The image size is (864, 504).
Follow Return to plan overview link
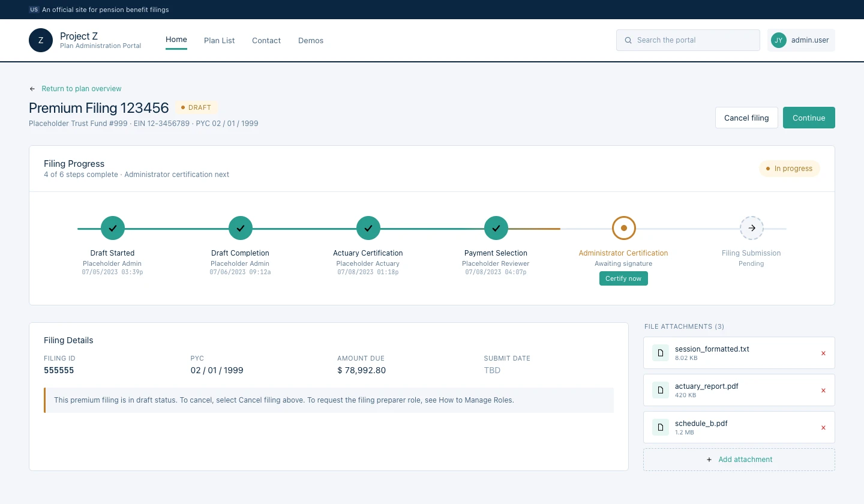click(x=82, y=89)
